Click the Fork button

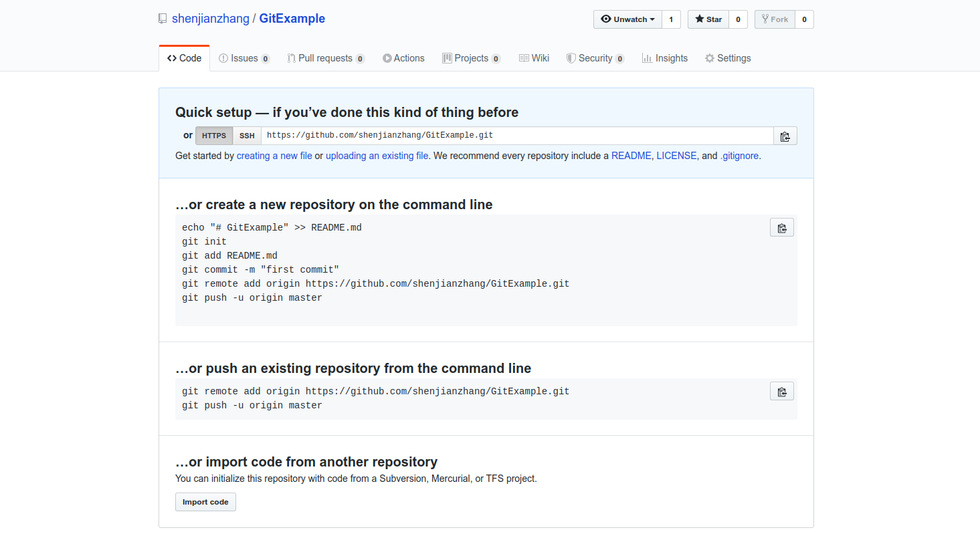pyautogui.click(x=775, y=19)
